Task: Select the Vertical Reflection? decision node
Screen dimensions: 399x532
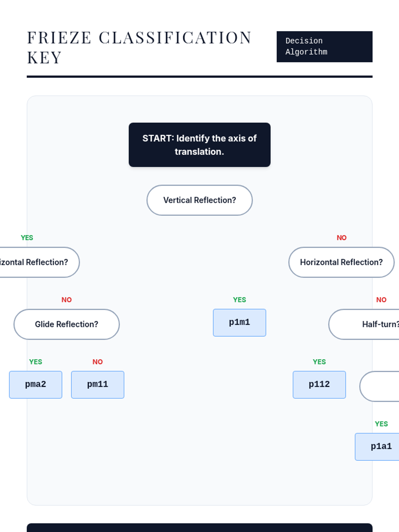Action: [199, 200]
